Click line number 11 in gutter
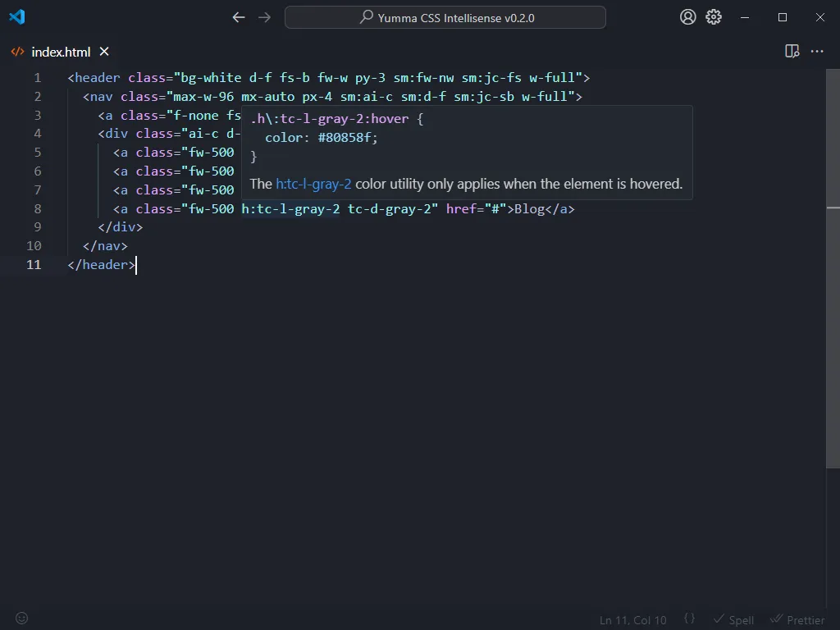 click(34, 265)
